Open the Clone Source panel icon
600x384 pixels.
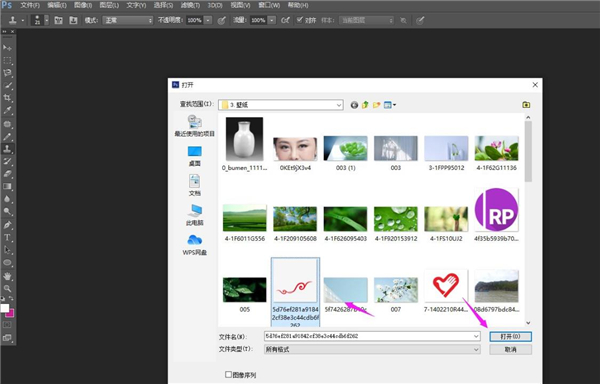tap(73, 20)
